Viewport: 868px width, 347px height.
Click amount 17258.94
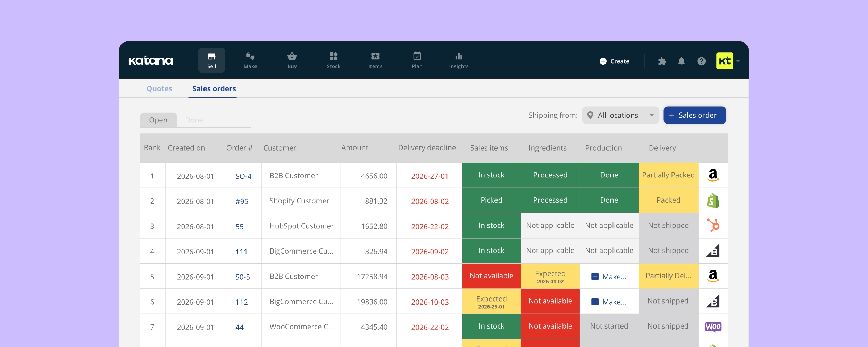[x=372, y=277]
